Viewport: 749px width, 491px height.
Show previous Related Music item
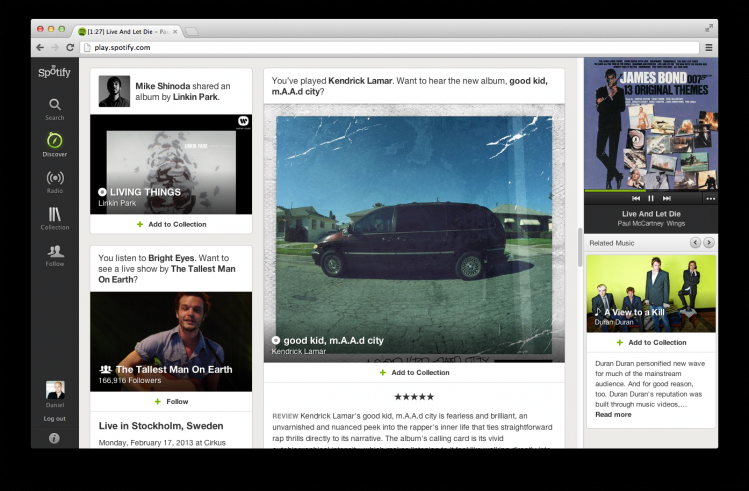tap(695, 243)
